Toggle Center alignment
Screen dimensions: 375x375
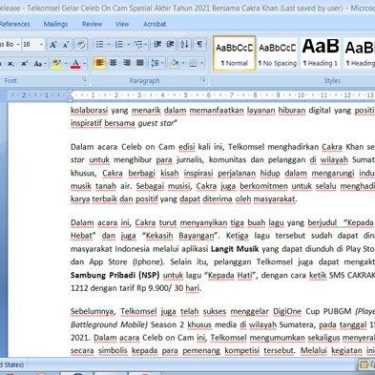(113, 63)
